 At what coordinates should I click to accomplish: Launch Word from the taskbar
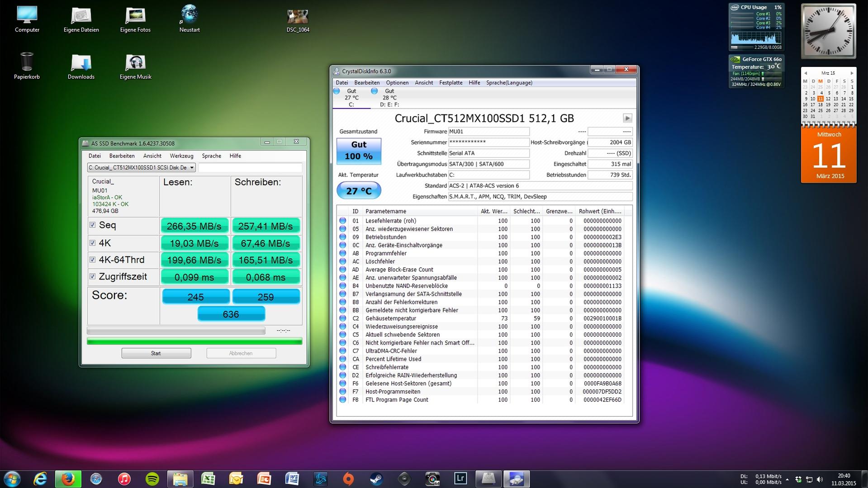[x=292, y=479]
